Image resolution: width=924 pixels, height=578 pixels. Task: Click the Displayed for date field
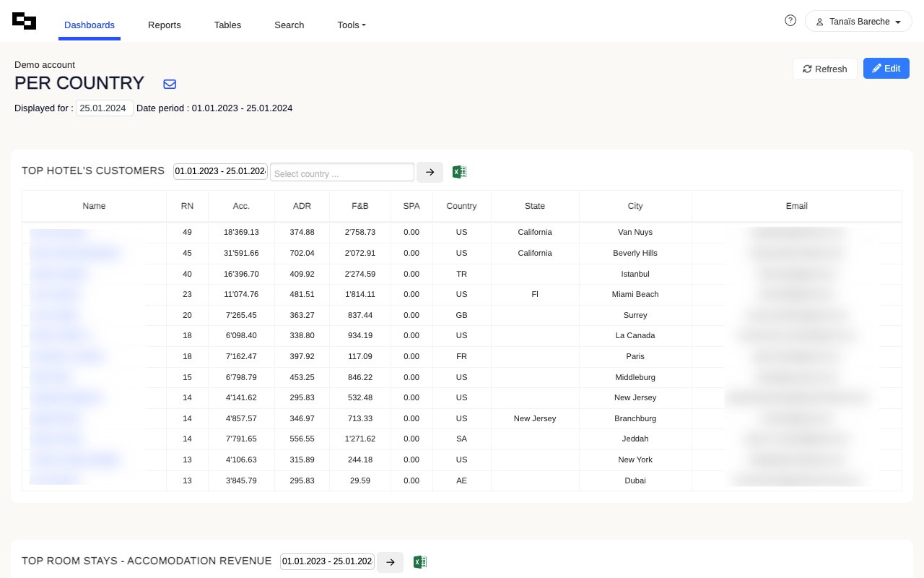coord(104,108)
